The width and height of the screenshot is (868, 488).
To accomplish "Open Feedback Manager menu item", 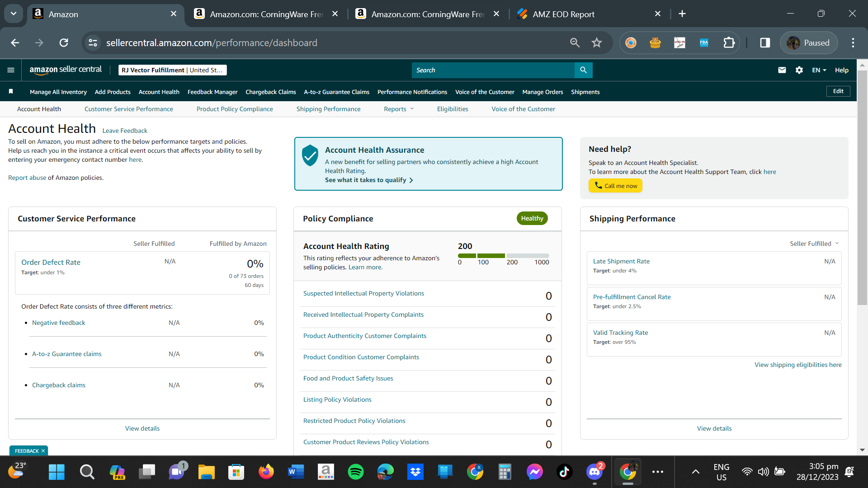I will 212,92.
